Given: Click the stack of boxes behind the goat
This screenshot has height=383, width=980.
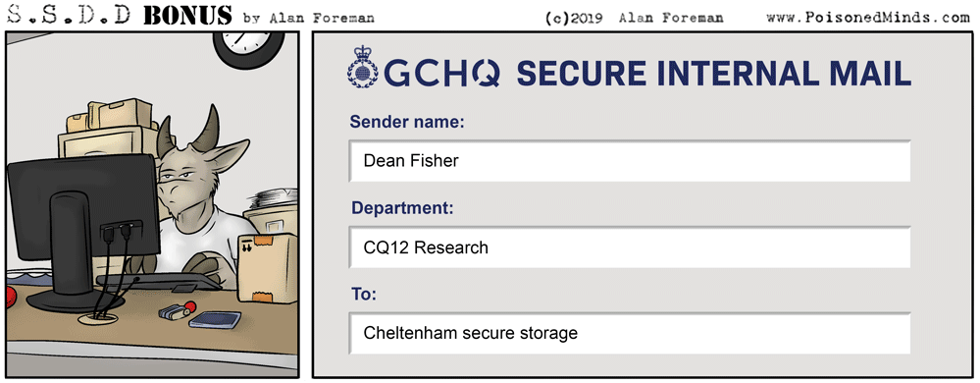Looking at the screenshot, I should [x=111, y=129].
